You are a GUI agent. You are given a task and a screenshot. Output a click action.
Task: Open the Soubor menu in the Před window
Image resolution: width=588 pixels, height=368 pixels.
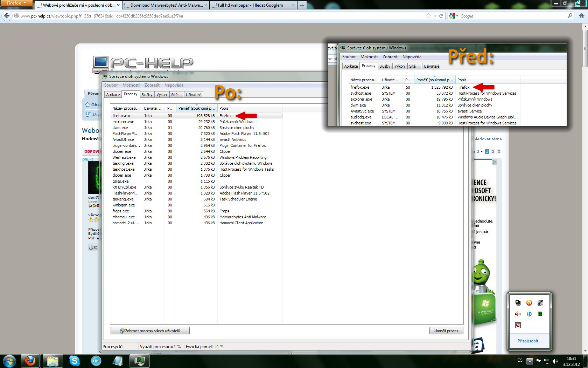[x=349, y=57]
